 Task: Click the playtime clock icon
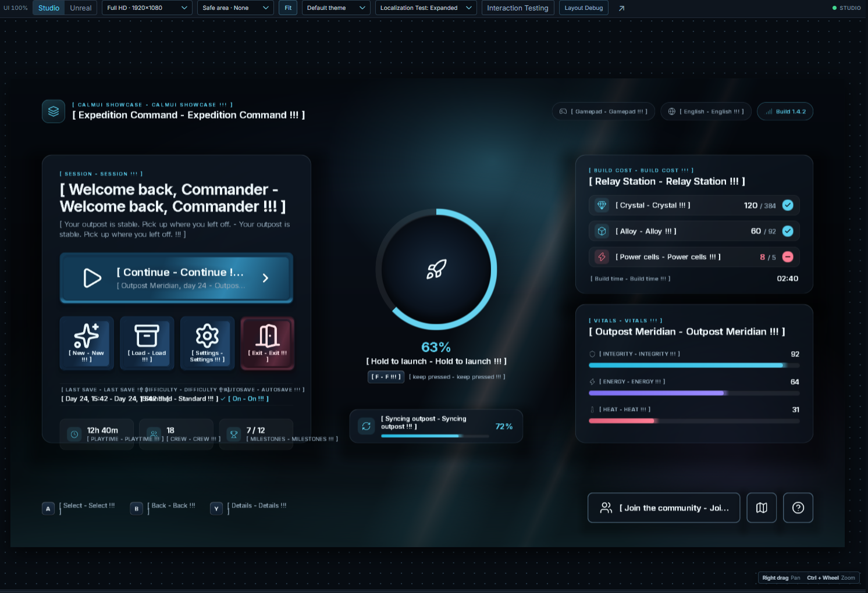pyautogui.click(x=74, y=434)
